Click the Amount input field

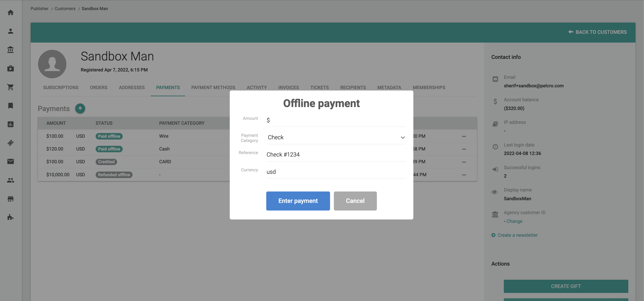pos(337,120)
